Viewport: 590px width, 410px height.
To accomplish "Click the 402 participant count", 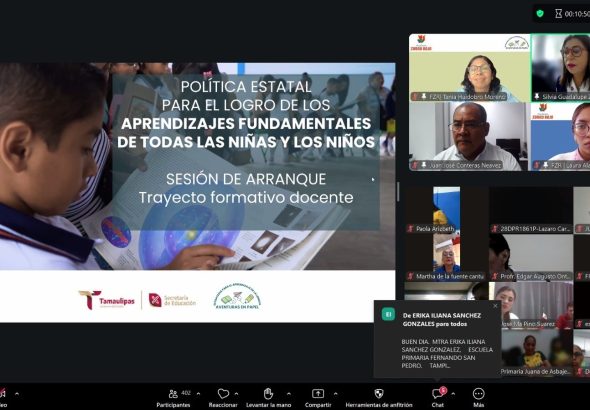I will 186,393.
